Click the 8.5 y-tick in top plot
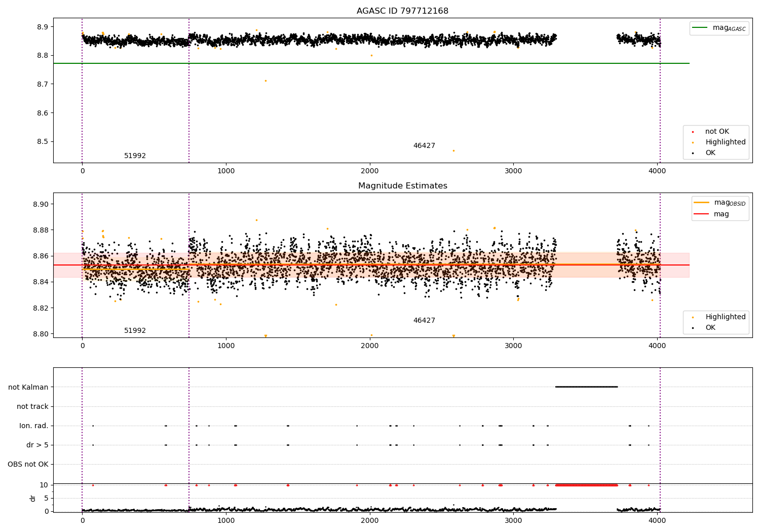Screen dimensions: 760x532 [x=43, y=142]
